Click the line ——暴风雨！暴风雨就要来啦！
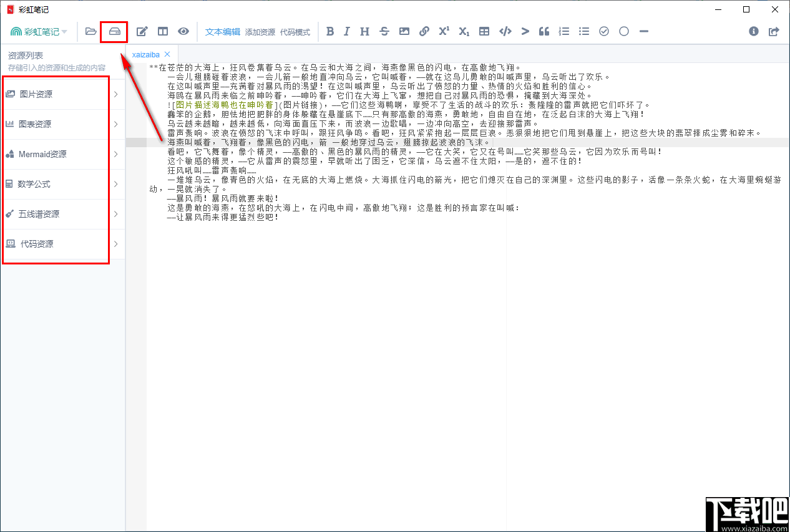 [223, 198]
